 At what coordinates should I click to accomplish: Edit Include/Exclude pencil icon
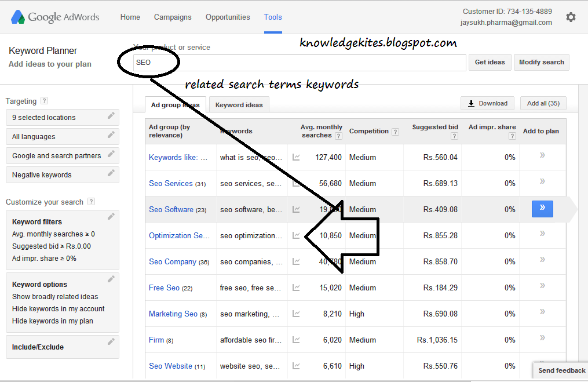tap(111, 341)
